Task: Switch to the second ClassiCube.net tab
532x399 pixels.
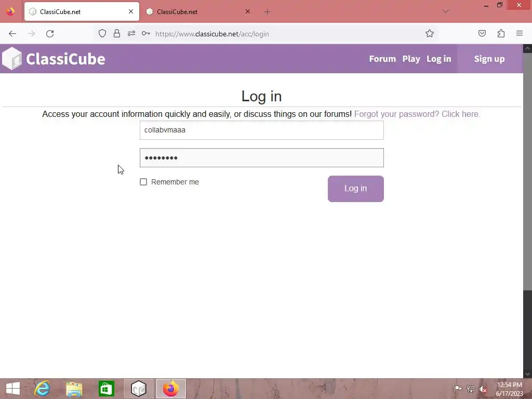Action: coord(199,11)
